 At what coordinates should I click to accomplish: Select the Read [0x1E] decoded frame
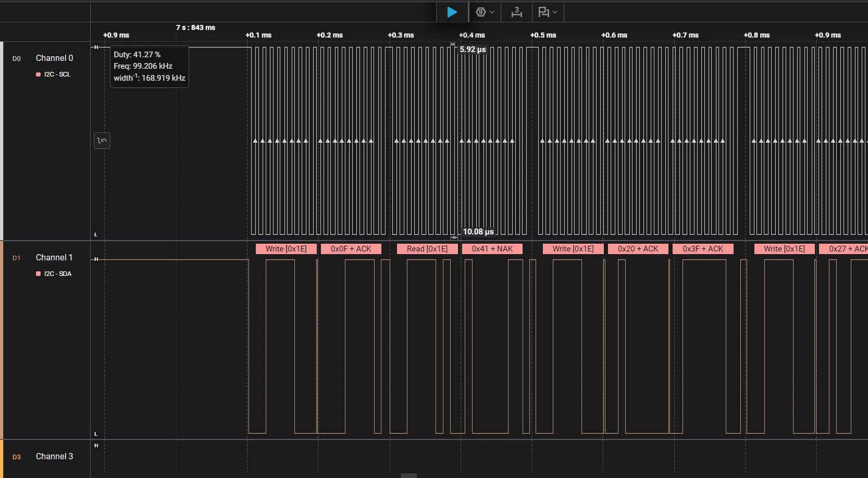tap(427, 249)
